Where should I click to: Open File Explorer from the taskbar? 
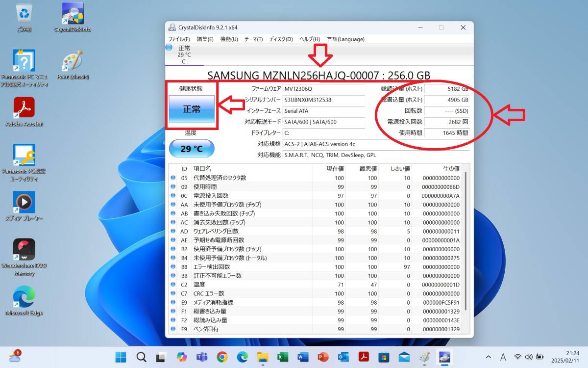[263, 357]
